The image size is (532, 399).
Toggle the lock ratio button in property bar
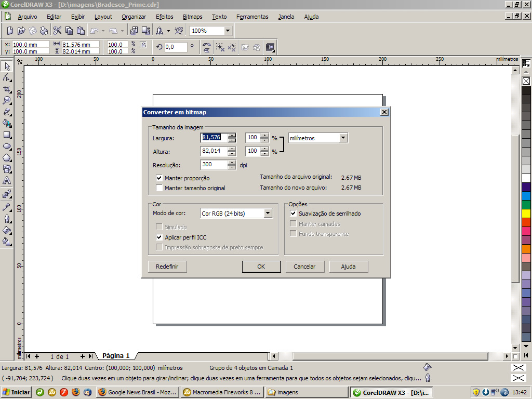point(143,45)
